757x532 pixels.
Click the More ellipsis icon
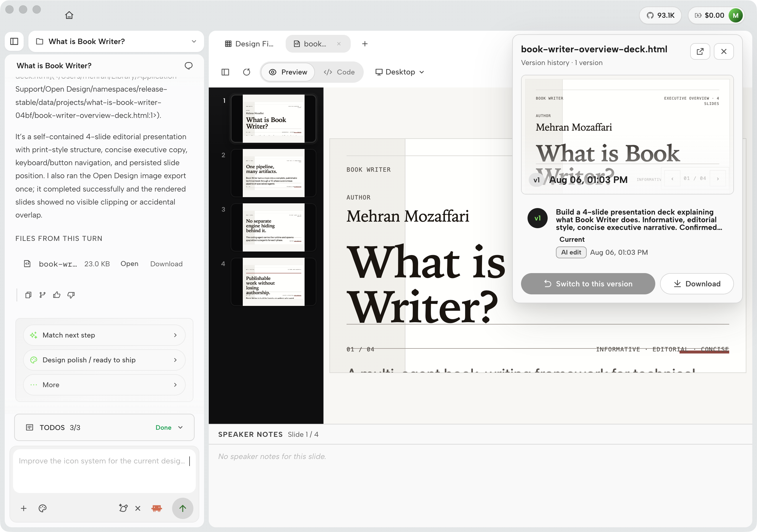(x=34, y=385)
